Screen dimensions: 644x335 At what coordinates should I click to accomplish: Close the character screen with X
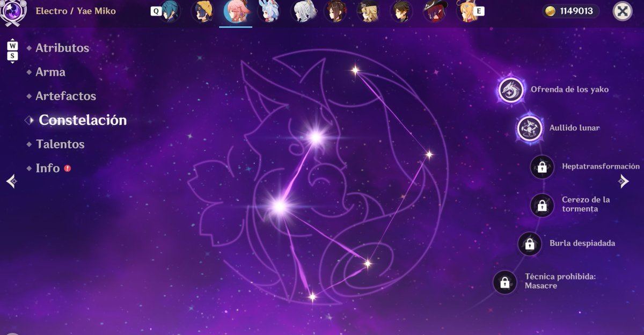tap(622, 11)
